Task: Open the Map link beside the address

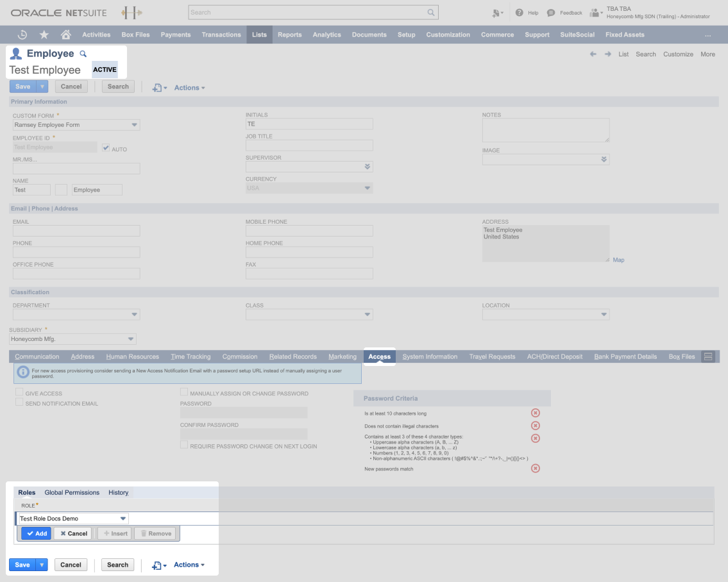Action: coord(618,260)
